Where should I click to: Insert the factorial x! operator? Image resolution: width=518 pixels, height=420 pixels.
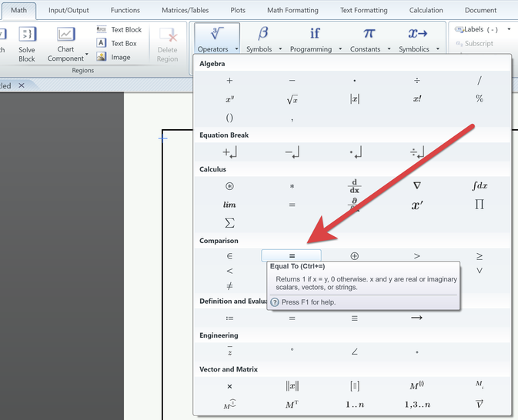coord(417,98)
